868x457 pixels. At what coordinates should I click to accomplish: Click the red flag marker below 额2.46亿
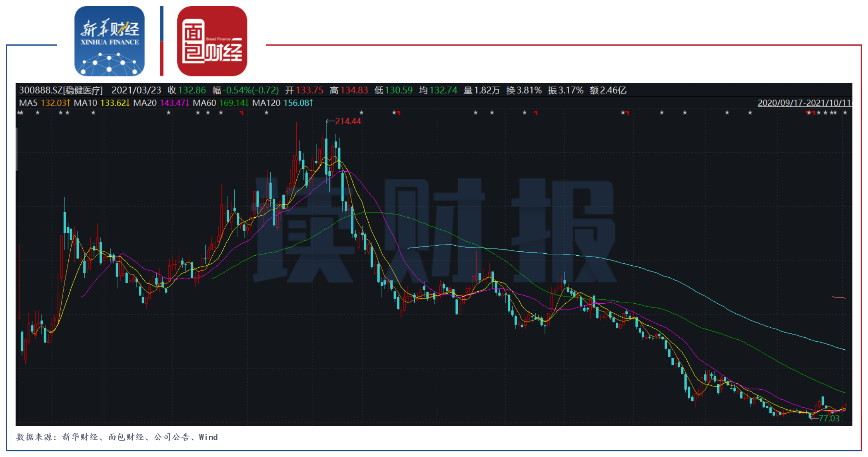[x=627, y=113]
